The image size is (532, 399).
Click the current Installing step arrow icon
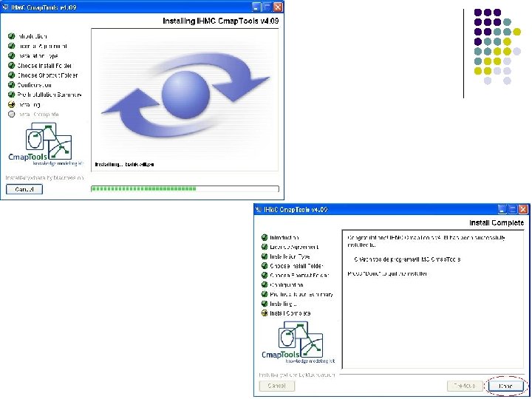tap(12, 104)
